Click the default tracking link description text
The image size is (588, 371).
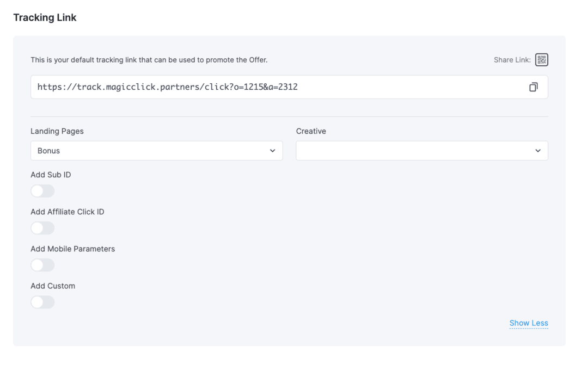149,60
